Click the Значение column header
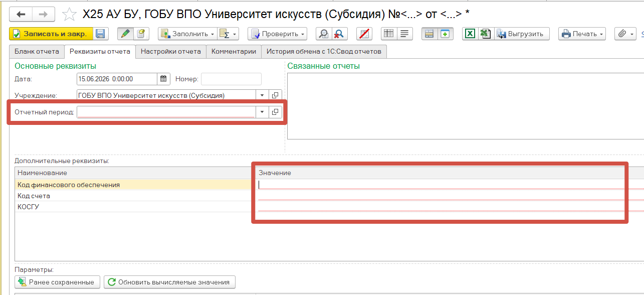The height and width of the screenshot is (295, 644). tap(450, 173)
